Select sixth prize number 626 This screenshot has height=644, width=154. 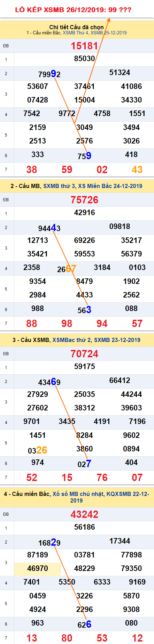(x=85, y=624)
